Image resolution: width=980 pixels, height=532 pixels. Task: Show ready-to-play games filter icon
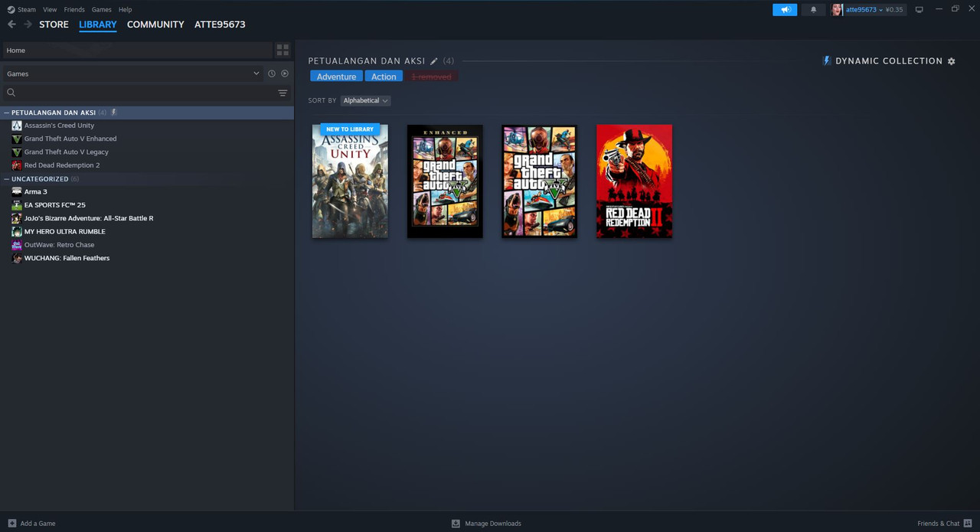click(285, 73)
